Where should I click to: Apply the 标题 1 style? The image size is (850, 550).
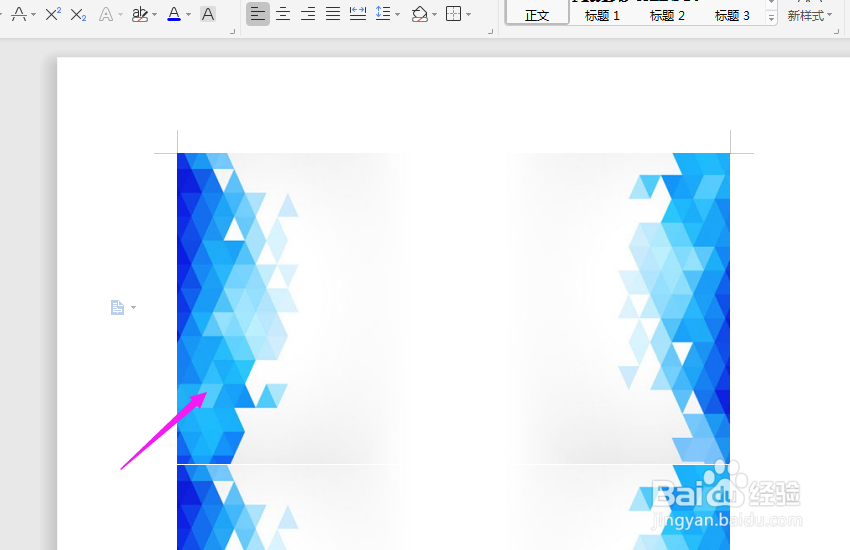click(602, 16)
